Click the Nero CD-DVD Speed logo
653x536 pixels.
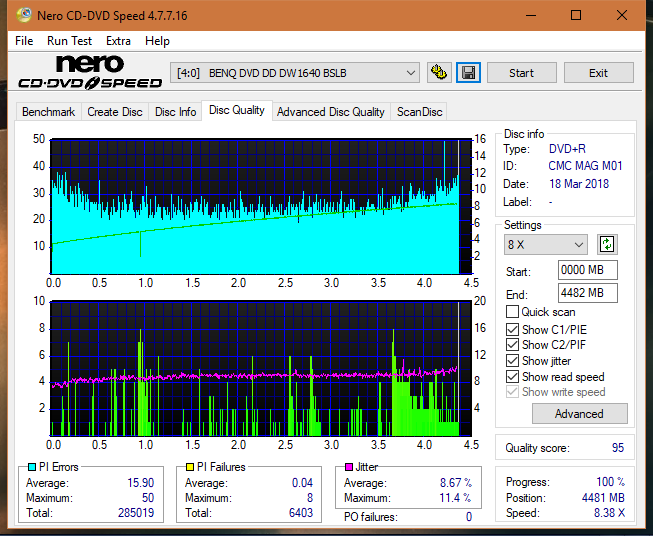coord(90,72)
